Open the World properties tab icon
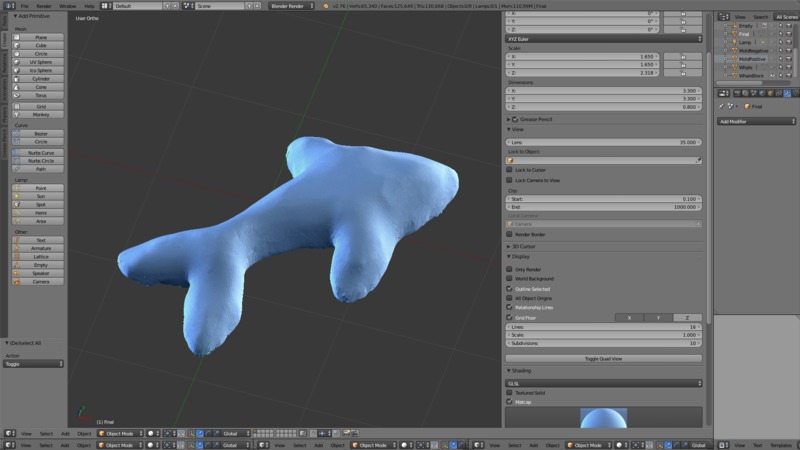 (762, 93)
